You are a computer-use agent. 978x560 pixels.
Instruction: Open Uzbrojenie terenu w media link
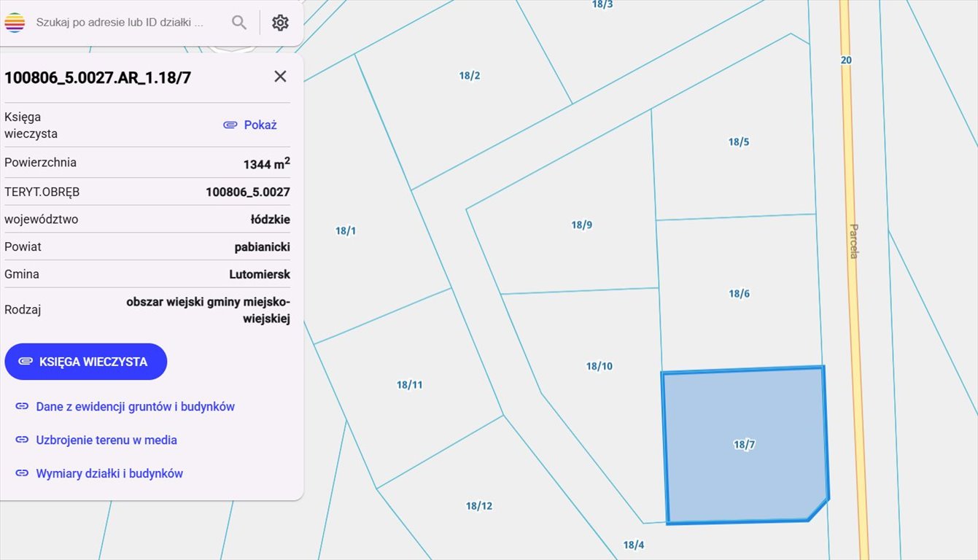[106, 440]
